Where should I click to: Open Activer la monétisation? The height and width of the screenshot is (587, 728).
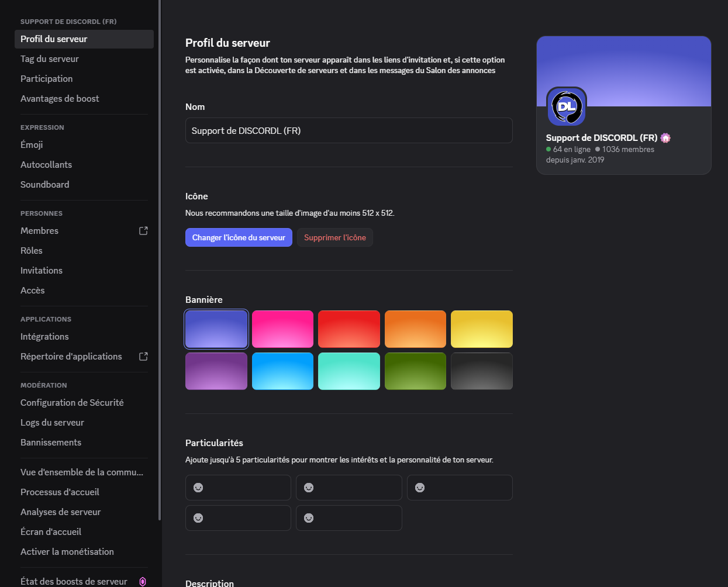tap(84, 552)
